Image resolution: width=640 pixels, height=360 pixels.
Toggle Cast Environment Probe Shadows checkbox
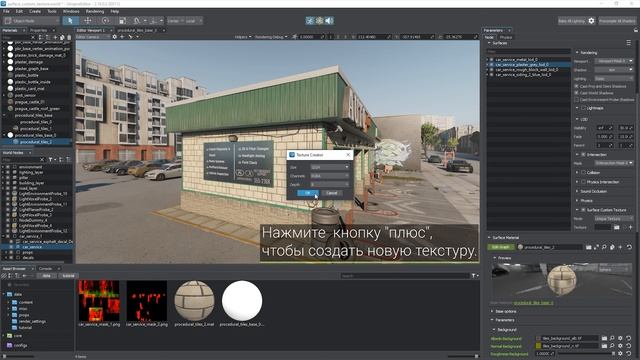(577, 100)
